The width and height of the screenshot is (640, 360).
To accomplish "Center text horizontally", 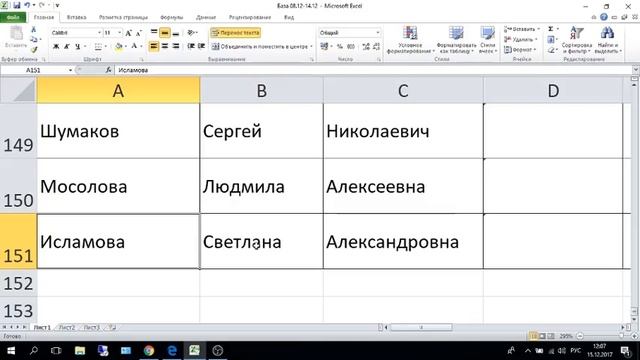I will 164,46.
